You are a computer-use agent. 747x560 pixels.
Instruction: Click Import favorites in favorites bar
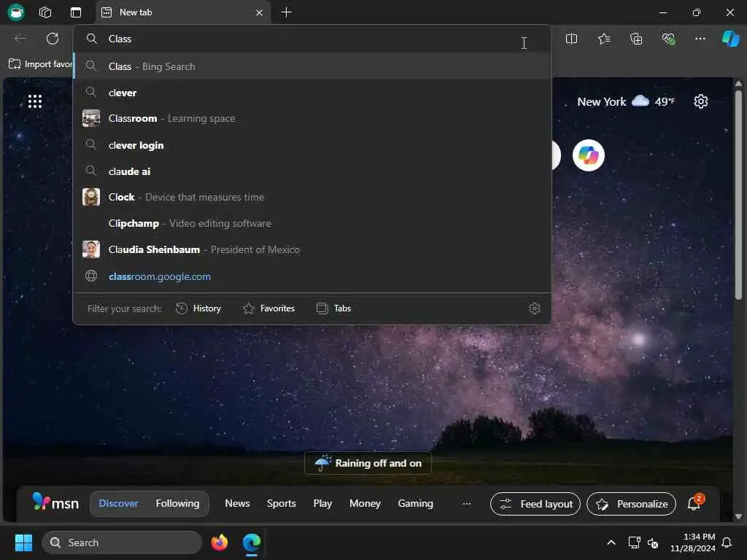pyautogui.click(x=41, y=64)
